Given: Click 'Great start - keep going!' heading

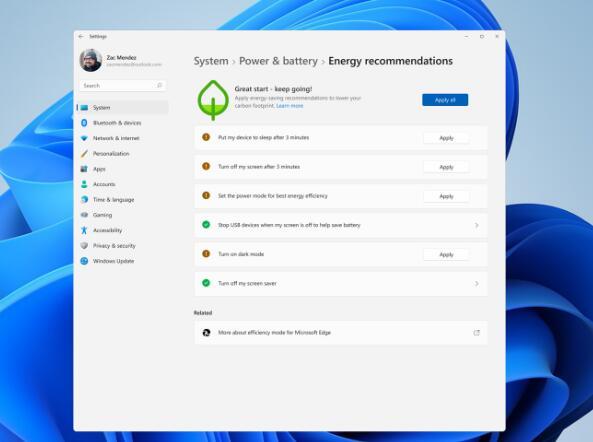Looking at the screenshot, I should pos(273,89).
